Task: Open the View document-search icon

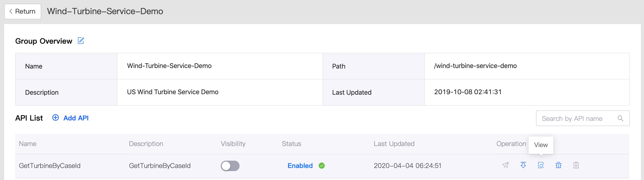Action: 541,165
